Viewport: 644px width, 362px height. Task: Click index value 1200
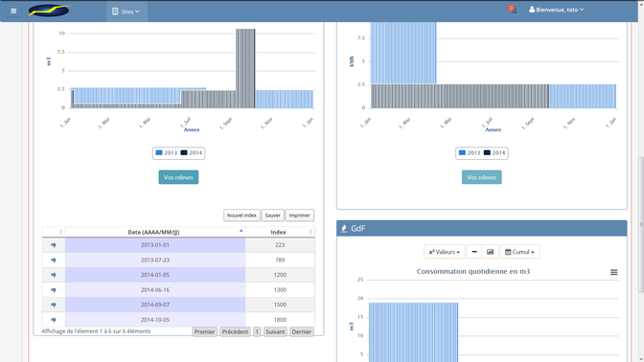click(280, 275)
